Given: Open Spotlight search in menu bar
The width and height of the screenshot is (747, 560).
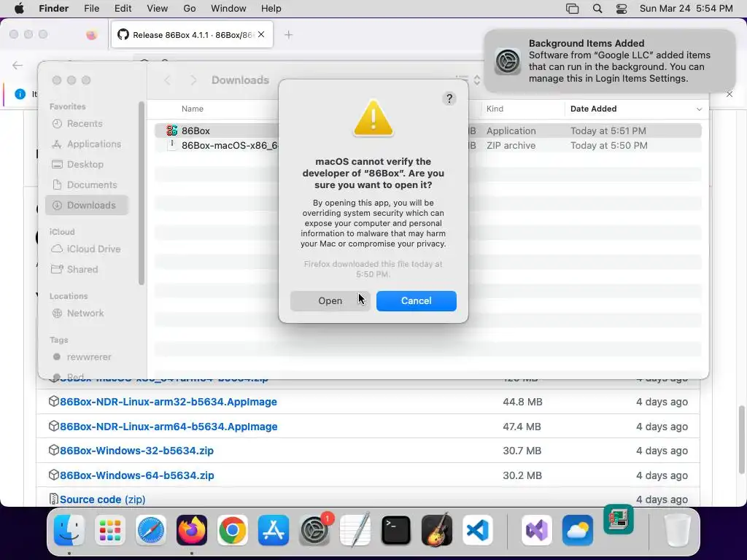Looking at the screenshot, I should coord(597,9).
